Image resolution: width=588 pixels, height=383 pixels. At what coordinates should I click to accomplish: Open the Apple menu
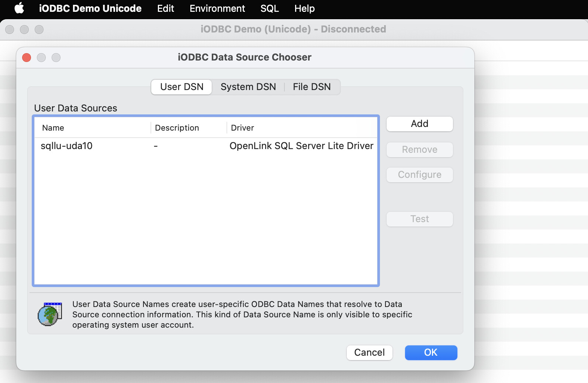(19, 8)
